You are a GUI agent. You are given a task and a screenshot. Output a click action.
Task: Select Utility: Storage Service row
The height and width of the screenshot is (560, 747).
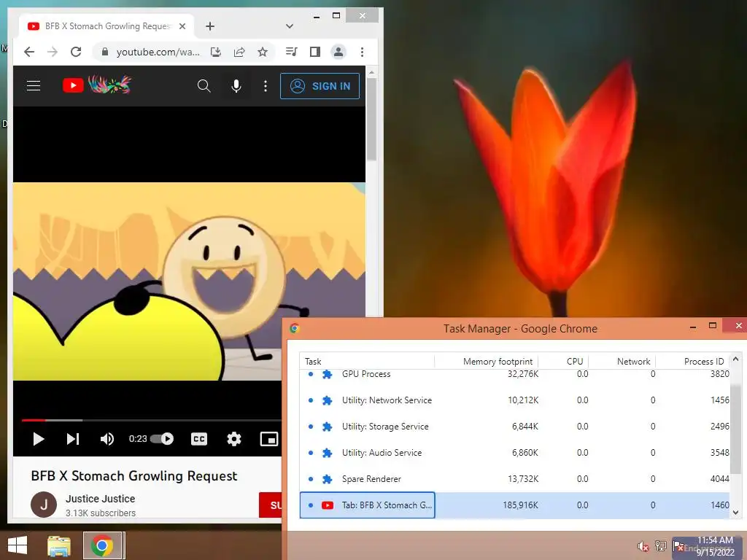515,426
